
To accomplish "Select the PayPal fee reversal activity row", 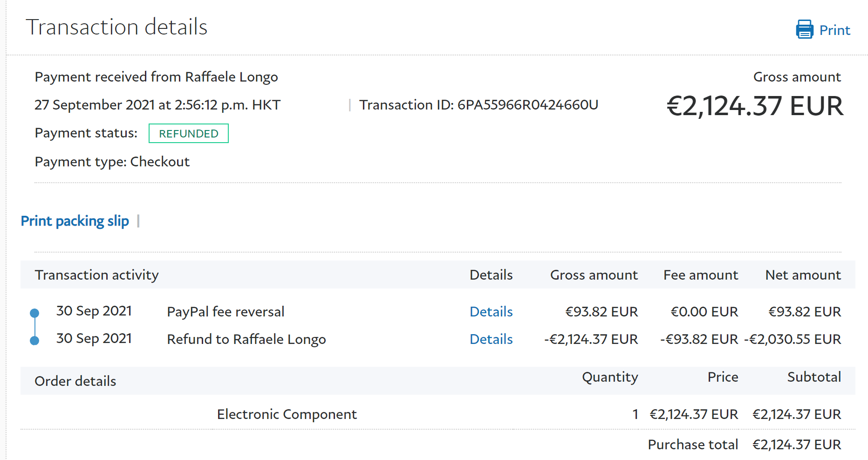I will pos(226,312).
